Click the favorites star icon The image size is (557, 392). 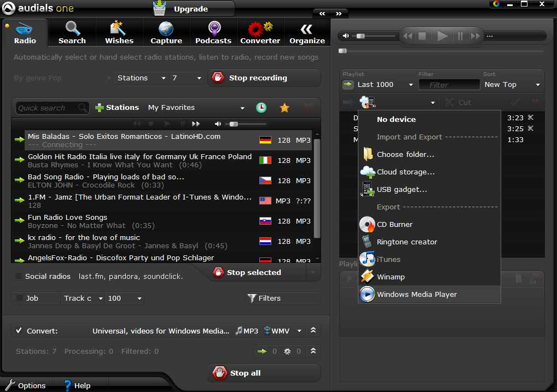click(285, 108)
